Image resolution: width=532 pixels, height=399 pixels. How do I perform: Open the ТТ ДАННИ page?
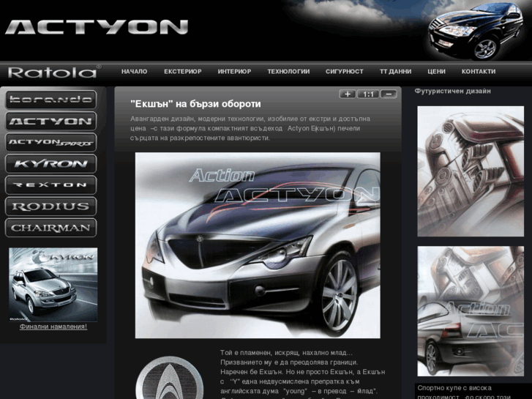(x=396, y=72)
